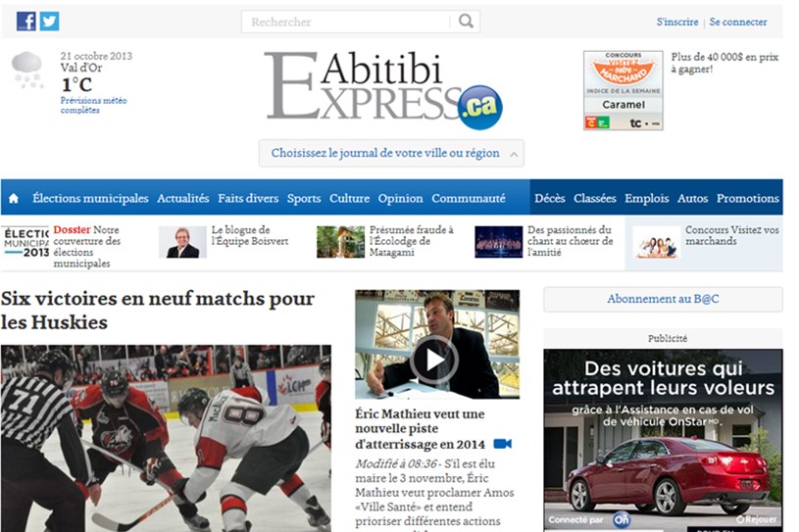Click the chevron on journal selector
This screenshot has height=532, width=799.
(x=514, y=154)
